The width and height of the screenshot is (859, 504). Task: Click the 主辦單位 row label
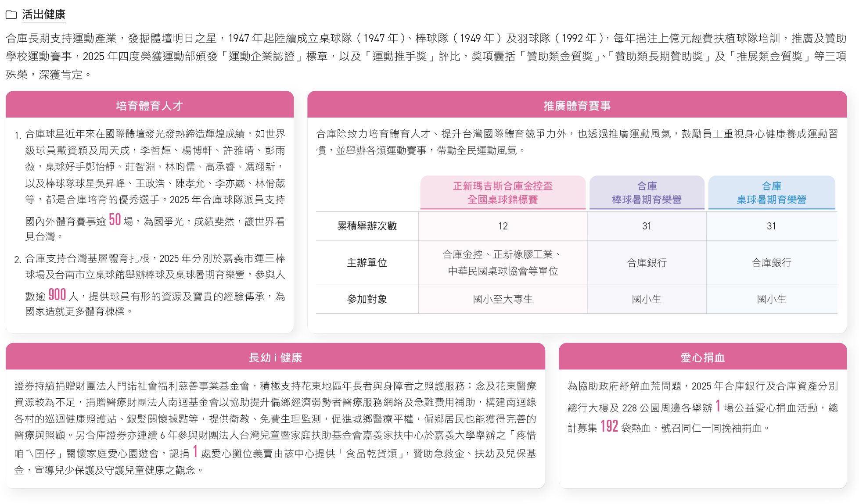[x=367, y=262]
